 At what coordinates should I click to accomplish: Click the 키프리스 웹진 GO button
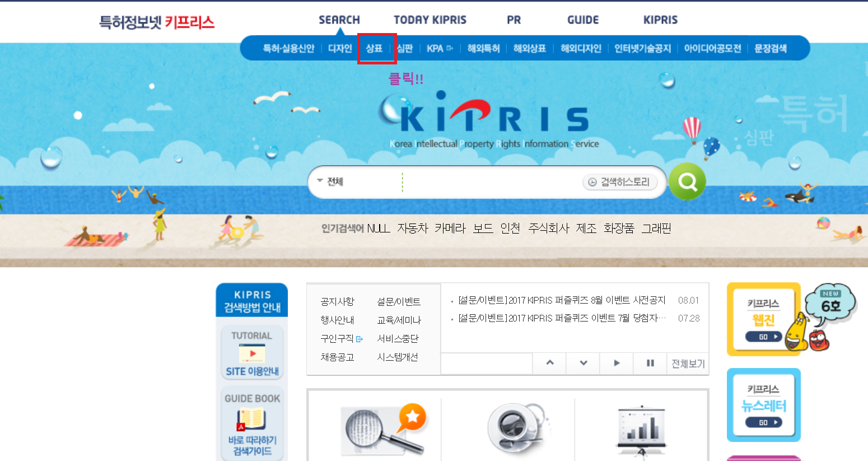point(763,337)
